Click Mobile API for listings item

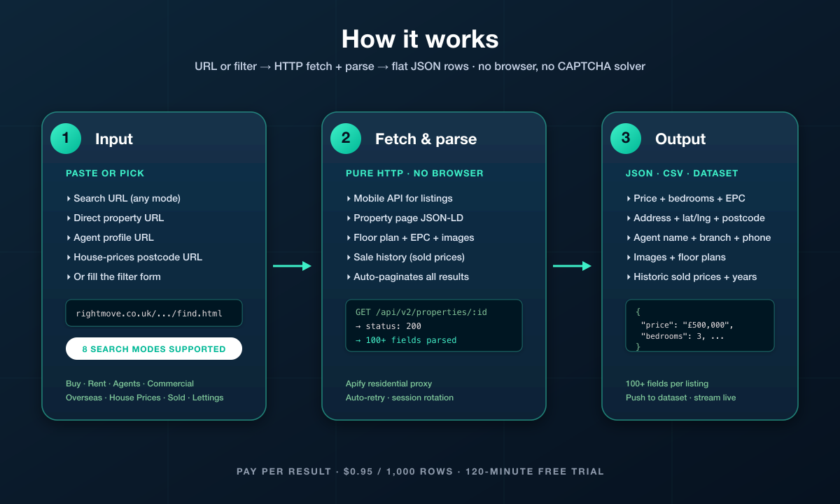[399, 198]
